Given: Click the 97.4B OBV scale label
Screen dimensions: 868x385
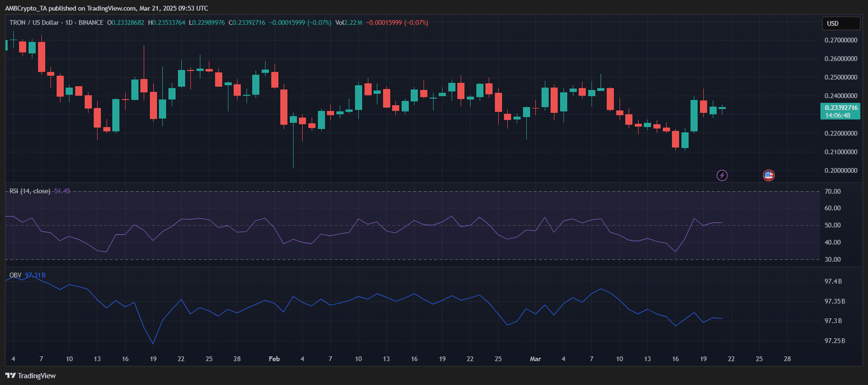Looking at the screenshot, I should click(833, 281).
